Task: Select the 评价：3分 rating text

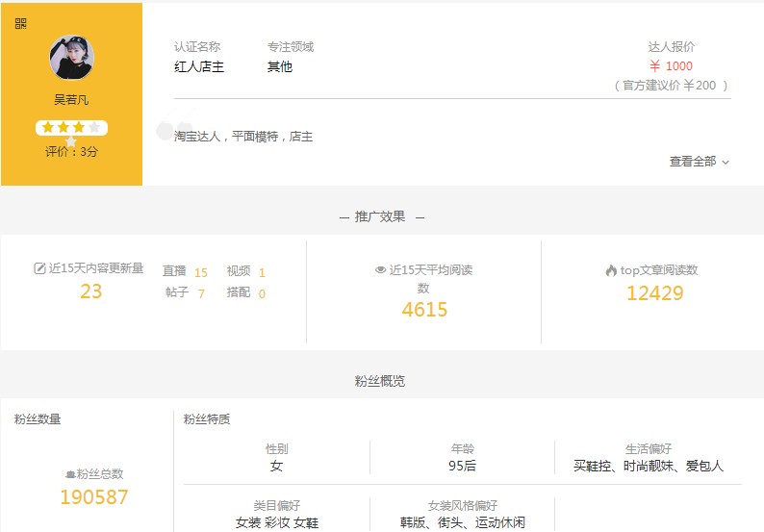Action: [x=71, y=151]
